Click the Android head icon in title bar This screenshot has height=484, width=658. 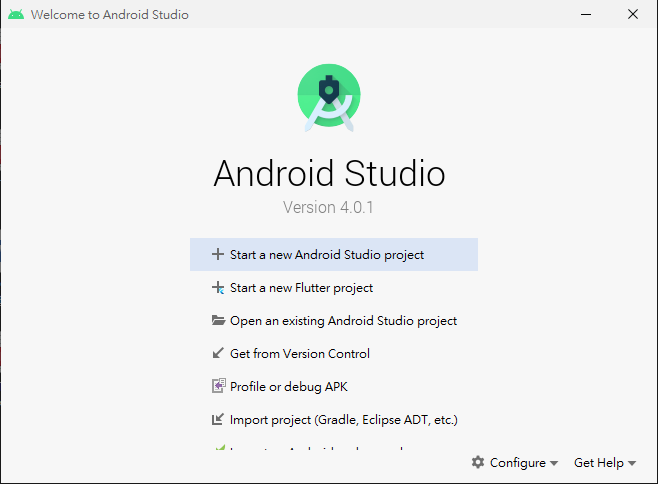point(16,15)
